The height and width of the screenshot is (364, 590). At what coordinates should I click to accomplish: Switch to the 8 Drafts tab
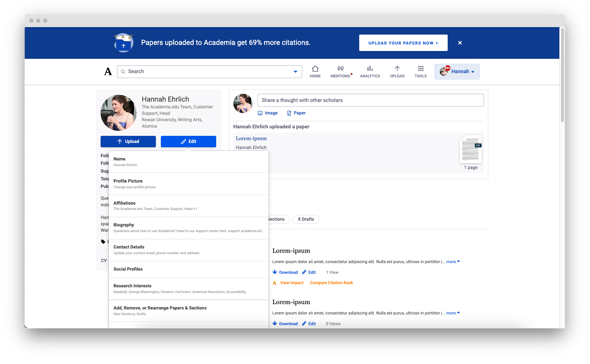[306, 219]
